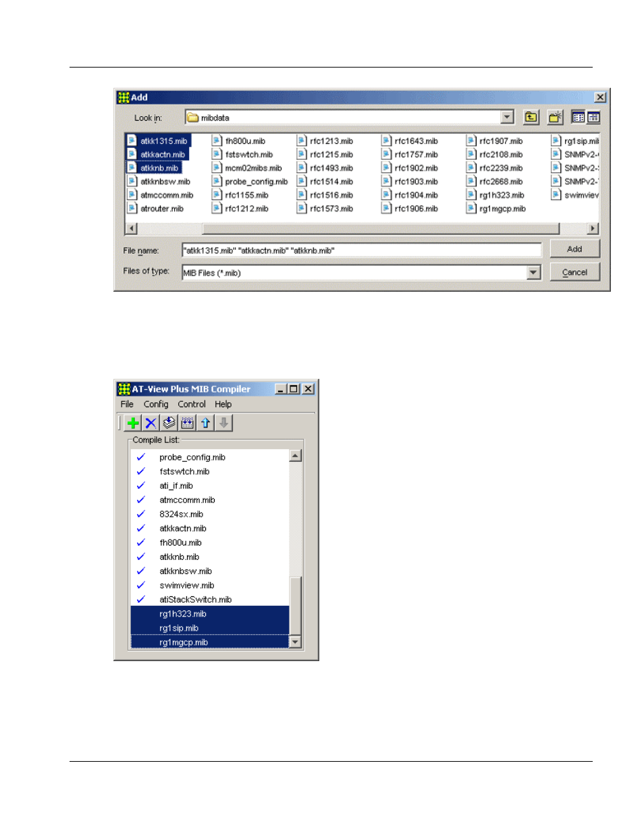The height and width of the screenshot is (834, 644).
Task: Click the rfc2668.mib file icon
Action: (471, 181)
